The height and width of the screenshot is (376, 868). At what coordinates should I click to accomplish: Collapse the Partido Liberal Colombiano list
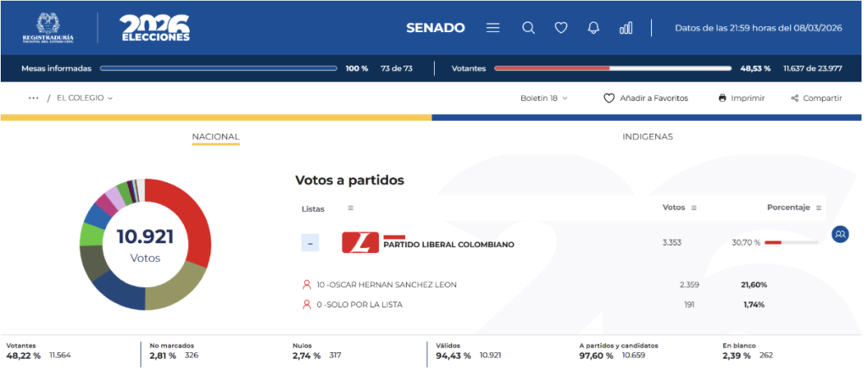pyautogui.click(x=311, y=244)
